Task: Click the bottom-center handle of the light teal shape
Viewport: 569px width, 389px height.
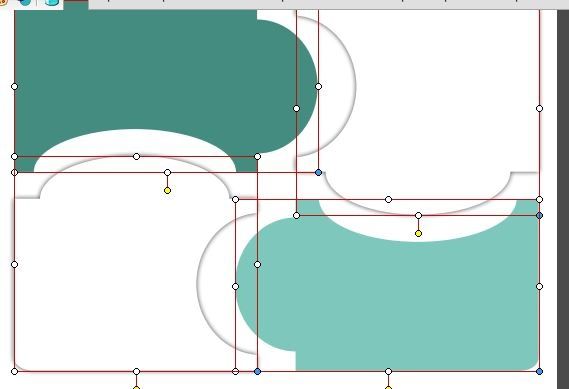Action: point(388,372)
